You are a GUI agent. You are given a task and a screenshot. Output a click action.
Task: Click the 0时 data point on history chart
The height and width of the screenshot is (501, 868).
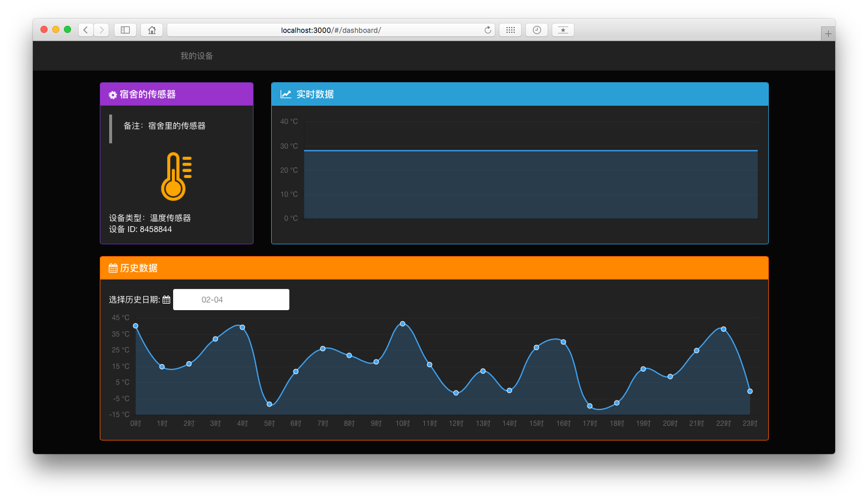(x=136, y=326)
